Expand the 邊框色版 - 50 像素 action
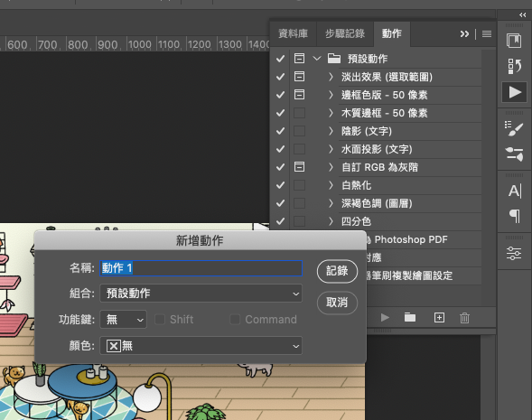 331,95
